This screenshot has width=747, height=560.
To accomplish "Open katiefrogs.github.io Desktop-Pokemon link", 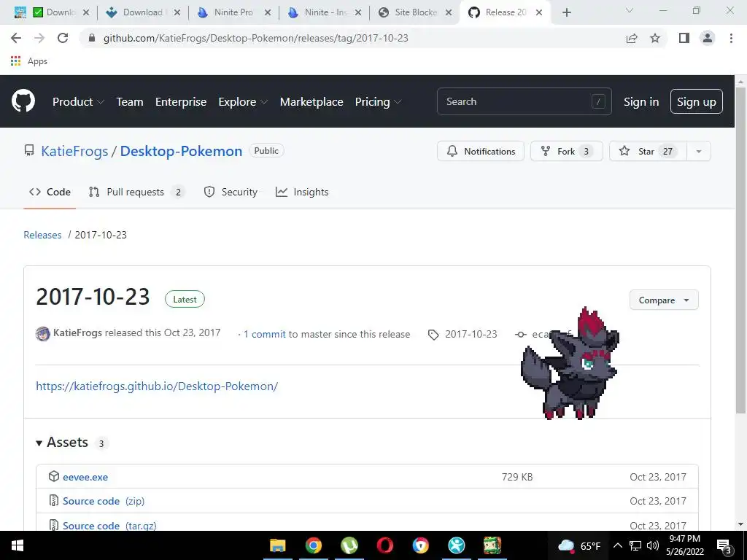I will (157, 386).
